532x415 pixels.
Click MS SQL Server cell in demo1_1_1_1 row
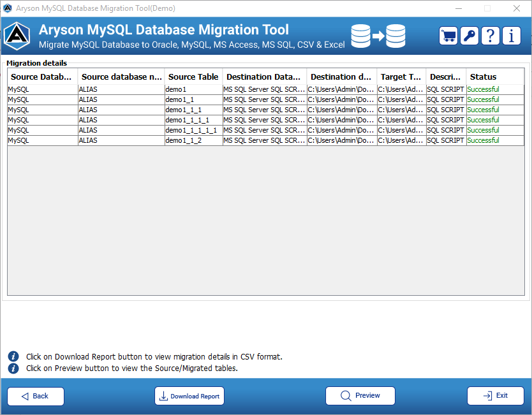pos(265,120)
